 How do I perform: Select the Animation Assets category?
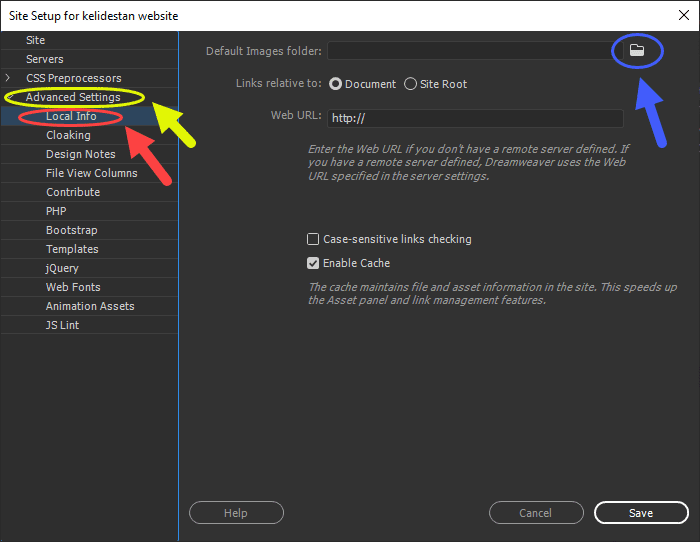click(89, 306)
